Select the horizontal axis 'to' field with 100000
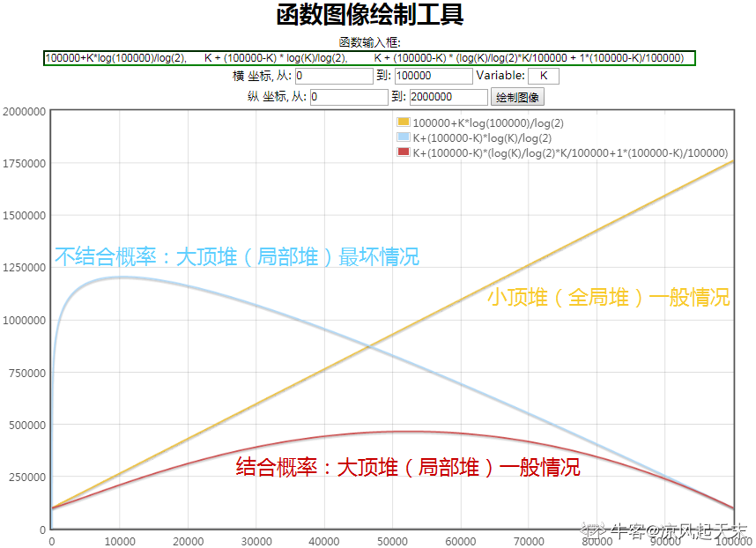Viewport: 756px width, 548px height. [433, 77]
